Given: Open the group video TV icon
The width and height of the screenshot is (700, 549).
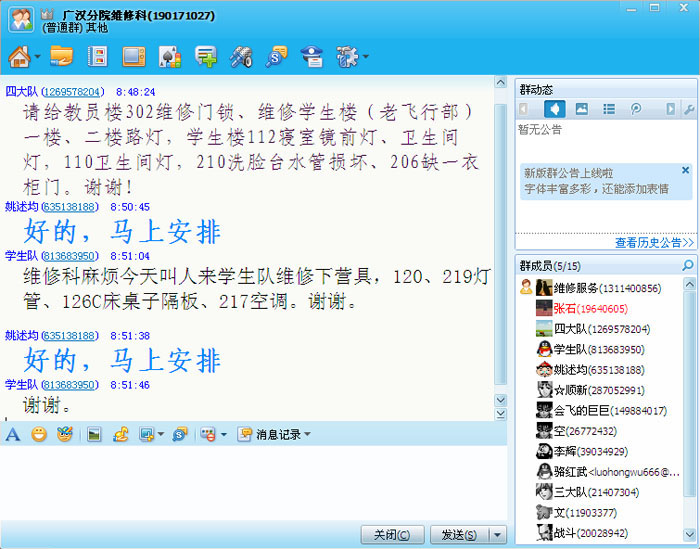Looking at the screenshot, I should point(134,57).
